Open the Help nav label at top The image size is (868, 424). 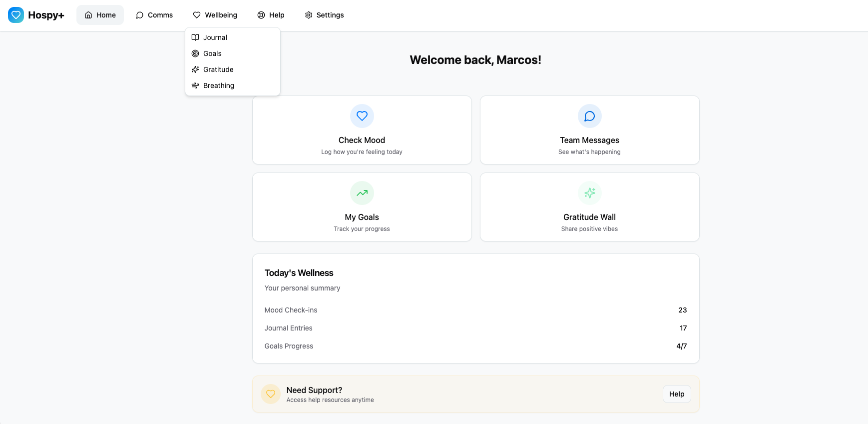tap(277, 15)
